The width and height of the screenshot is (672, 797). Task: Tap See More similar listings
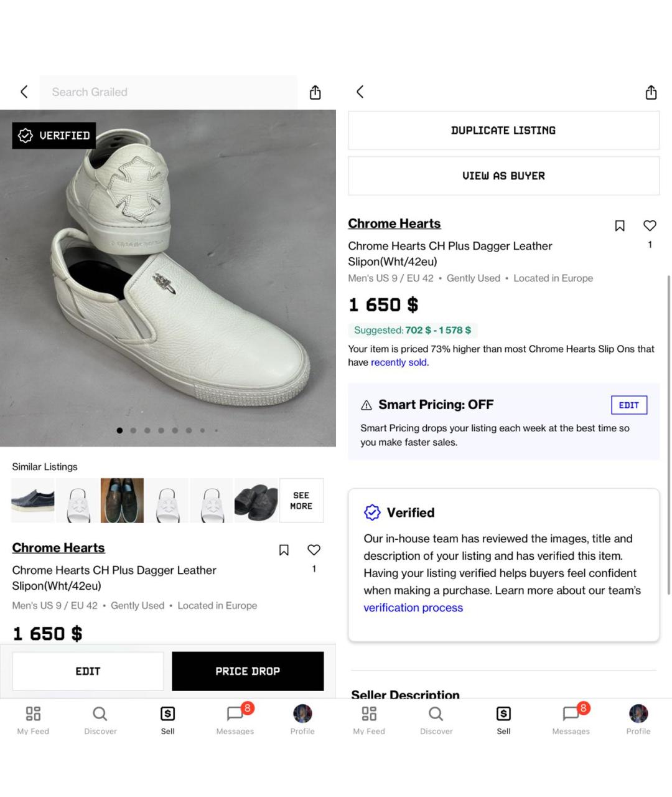(x=301, y=501)
